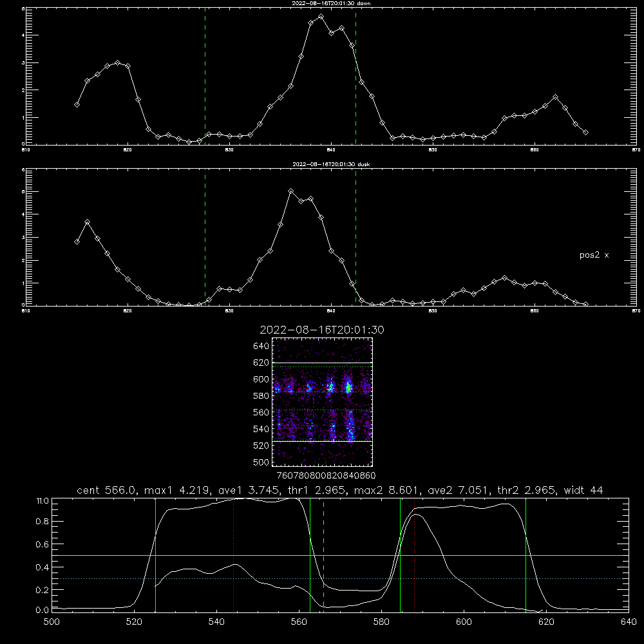
Task: Click the heat map image title timestamp
Action: click(322, 330)
